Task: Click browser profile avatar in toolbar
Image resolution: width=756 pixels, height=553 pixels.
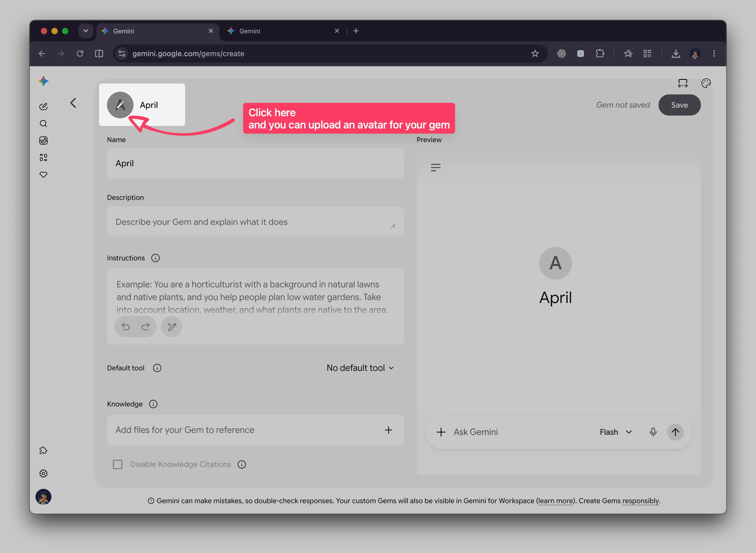Action: coord(695,54)
